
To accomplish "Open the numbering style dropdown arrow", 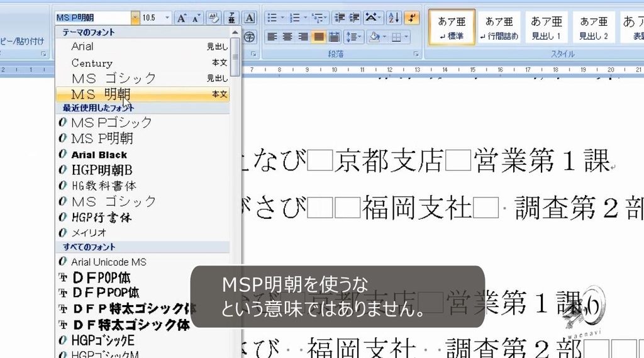I will (x=305, y=18).
